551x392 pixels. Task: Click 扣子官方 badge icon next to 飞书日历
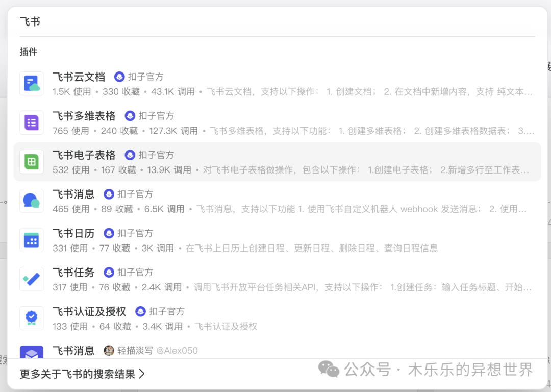(x=109, y=233)
